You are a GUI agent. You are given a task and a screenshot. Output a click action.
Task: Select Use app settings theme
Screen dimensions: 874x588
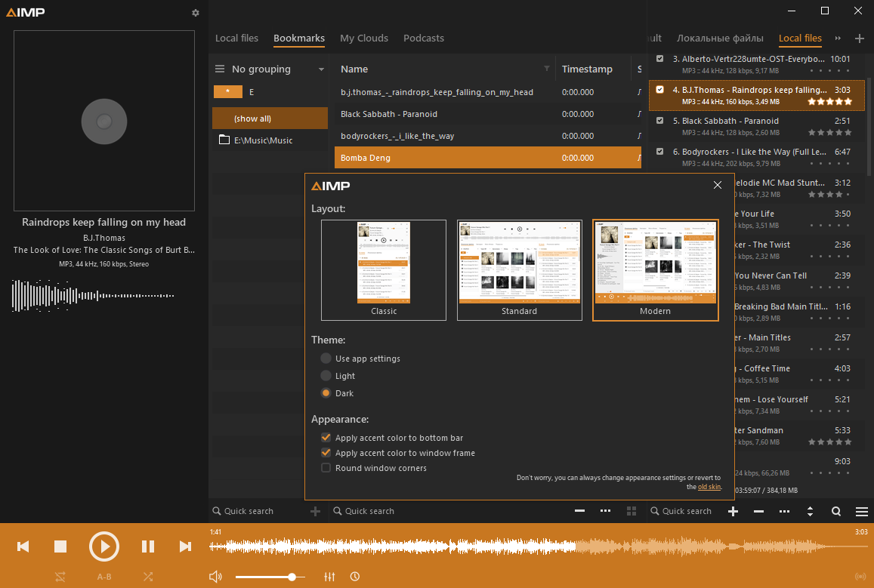(326, 359)
